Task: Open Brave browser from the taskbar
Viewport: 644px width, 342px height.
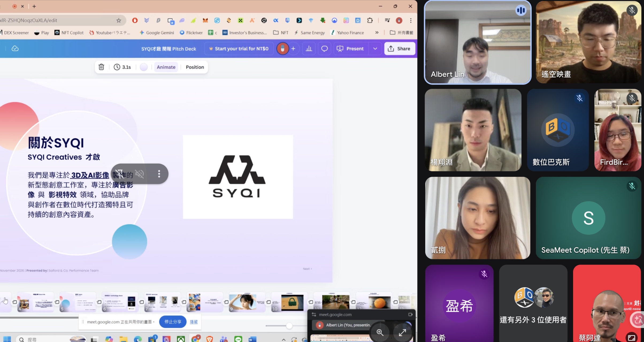Action: [210, 339]
